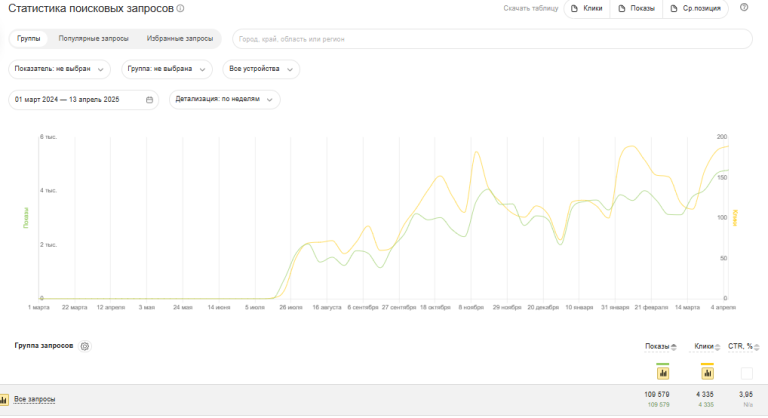Click the calendar icon in date field
This screenshot has width=768, height=418.
[149, 99]
